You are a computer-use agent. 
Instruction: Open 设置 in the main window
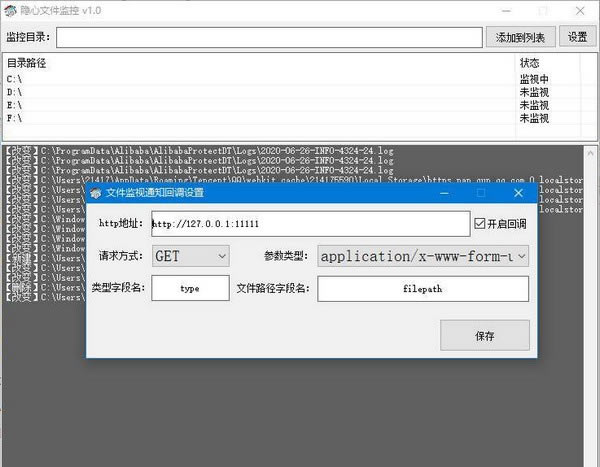pos(577,37)
